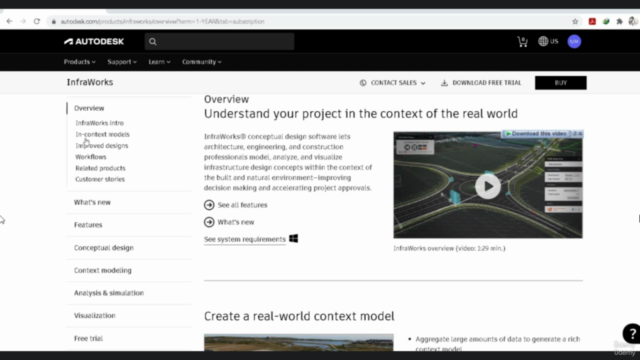Open the green extension icon
Screen dimensions: 640x360
point(606,22)
